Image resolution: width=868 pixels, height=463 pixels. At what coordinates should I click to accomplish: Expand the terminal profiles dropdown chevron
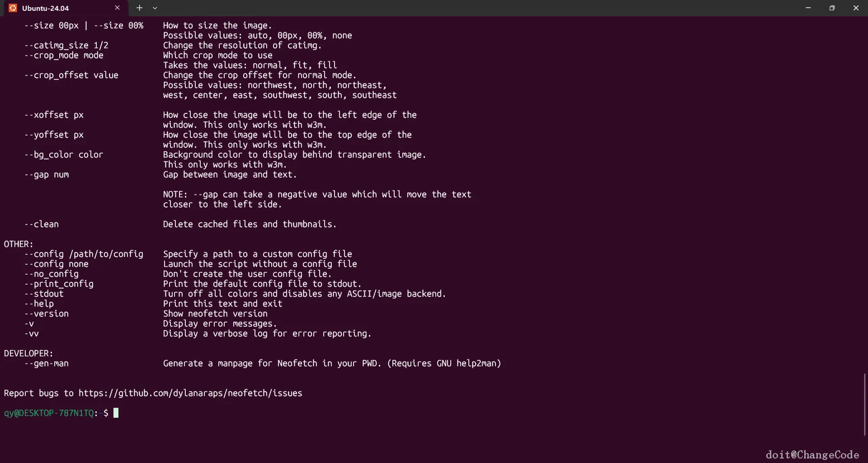[x=155, y=8]
